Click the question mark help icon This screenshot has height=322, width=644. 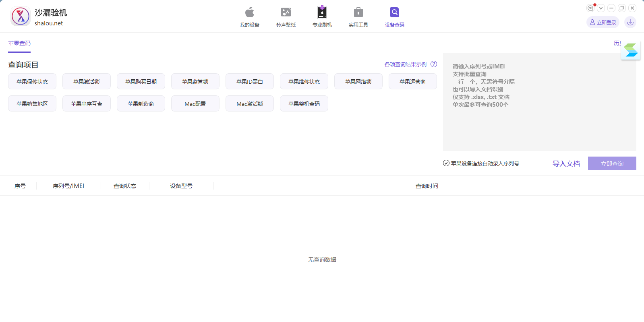(x=434, y=64)
